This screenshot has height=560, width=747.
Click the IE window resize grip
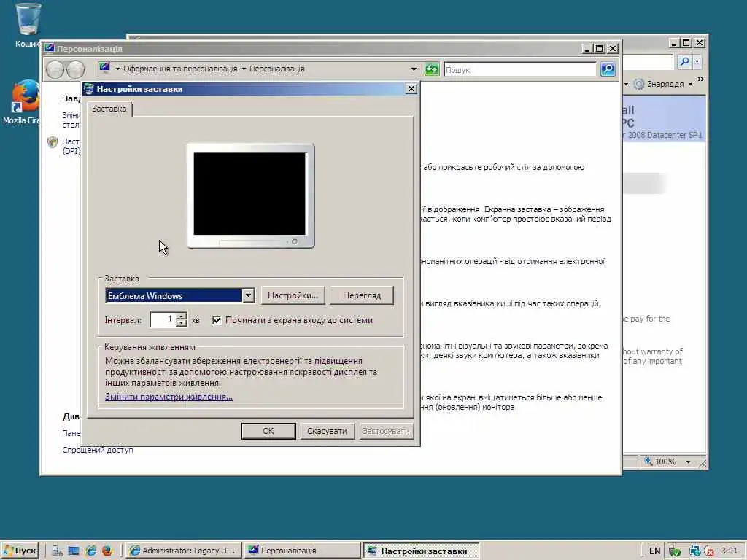[703, 463]
